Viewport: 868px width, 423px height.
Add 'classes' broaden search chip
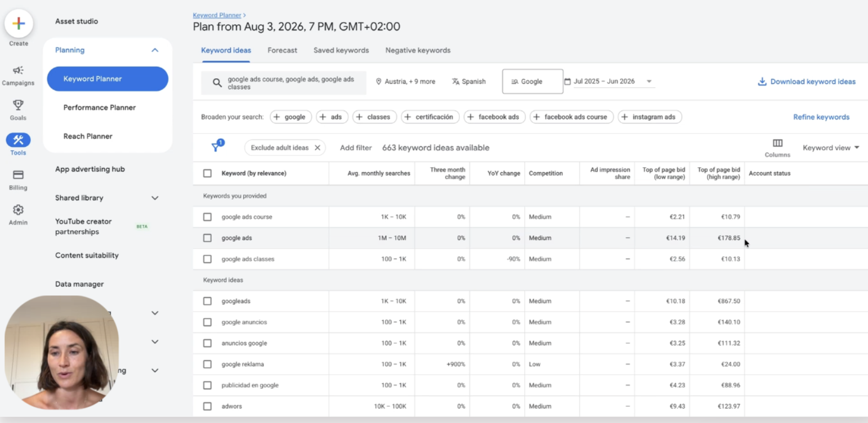375,117
